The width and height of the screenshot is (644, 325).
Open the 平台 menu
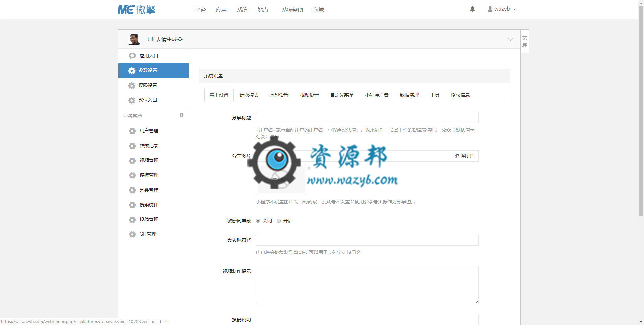click(200, 10)
